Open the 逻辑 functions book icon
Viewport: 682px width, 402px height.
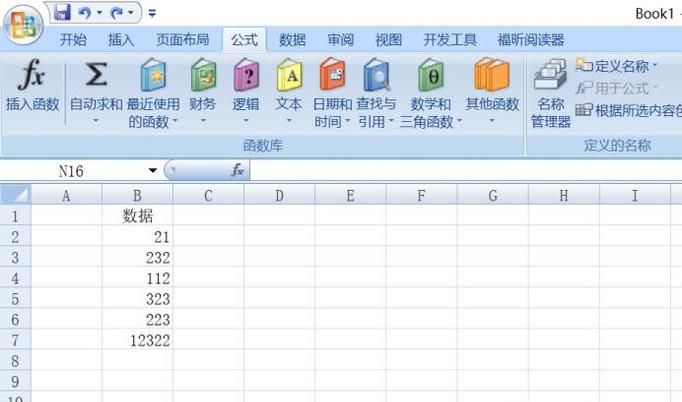click(x=246, y=75)
